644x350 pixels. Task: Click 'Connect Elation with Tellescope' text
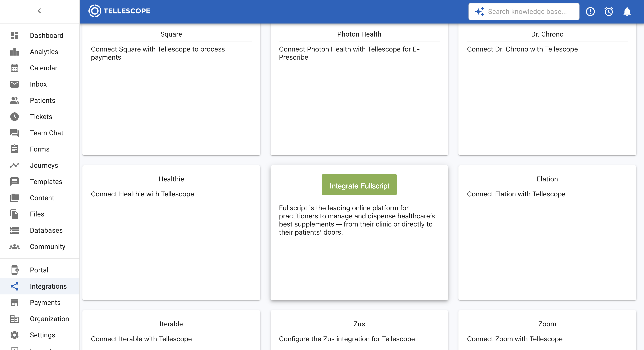(x=516, y=194)
